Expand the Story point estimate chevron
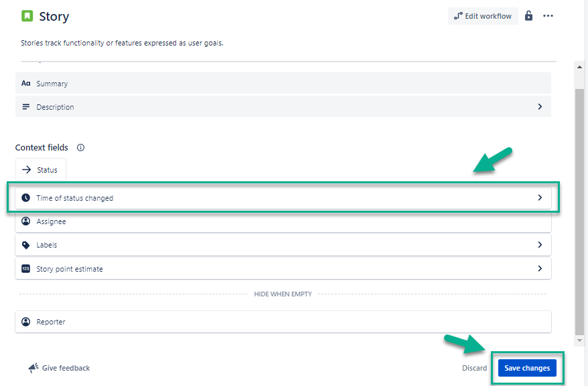 coord(540,269)
